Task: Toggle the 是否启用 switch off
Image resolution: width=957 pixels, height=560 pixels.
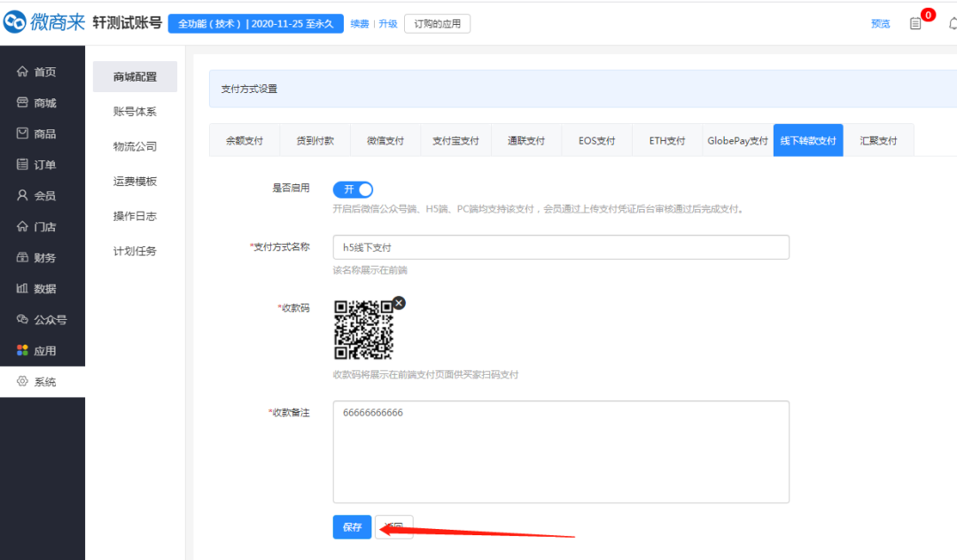Action: coord(353,190)
